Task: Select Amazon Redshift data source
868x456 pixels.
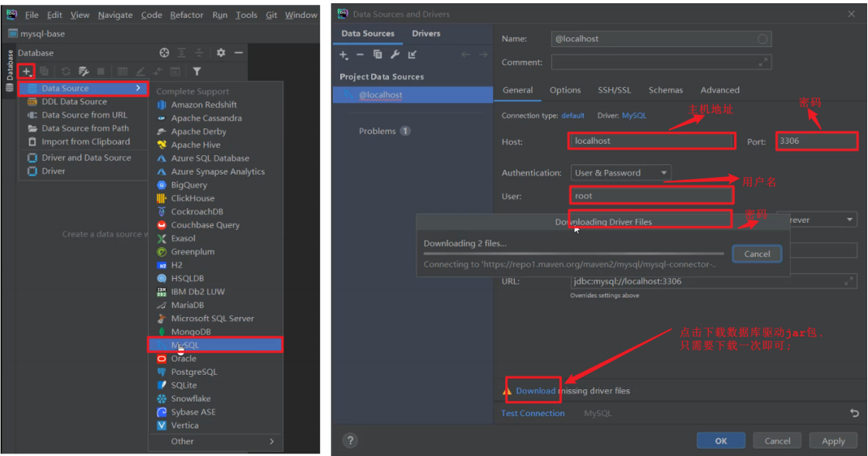Action: [216, 105]
